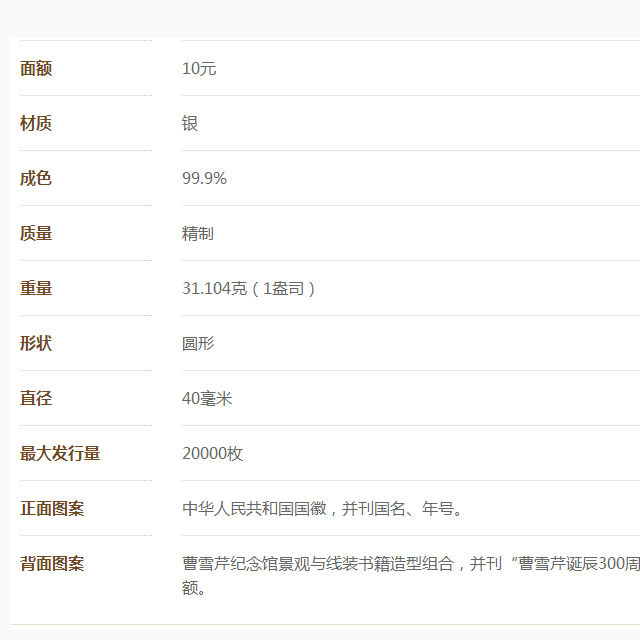Click the 重量 label
The width and height of the screenshot is (640, 640).
click(36, 288)
